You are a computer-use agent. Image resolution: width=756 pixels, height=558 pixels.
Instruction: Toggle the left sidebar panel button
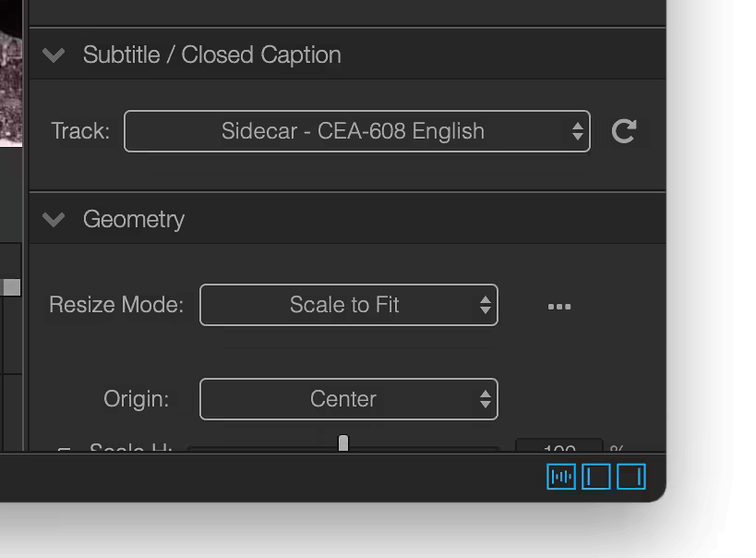pos(596,477)
